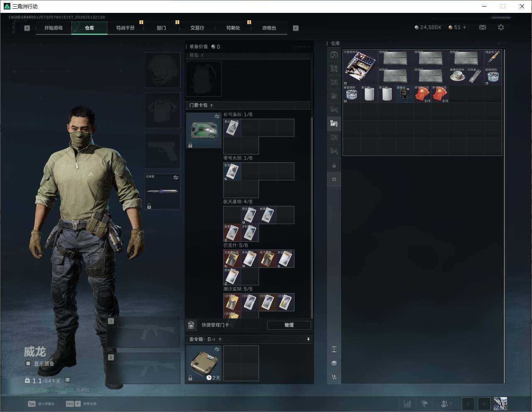Go to the 交易行 tab
This screenshot has height=412, width=532.
197,28
